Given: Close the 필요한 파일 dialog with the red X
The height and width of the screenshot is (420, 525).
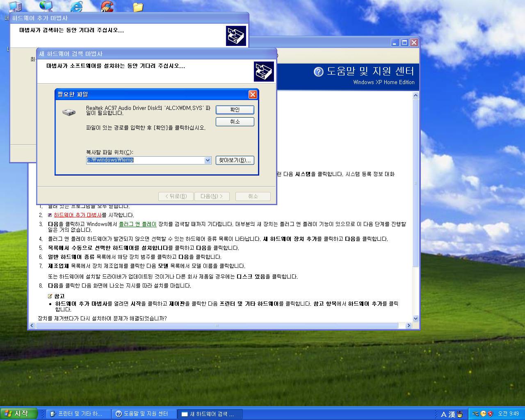Looking at the screenshot, I should pos(253,94).
